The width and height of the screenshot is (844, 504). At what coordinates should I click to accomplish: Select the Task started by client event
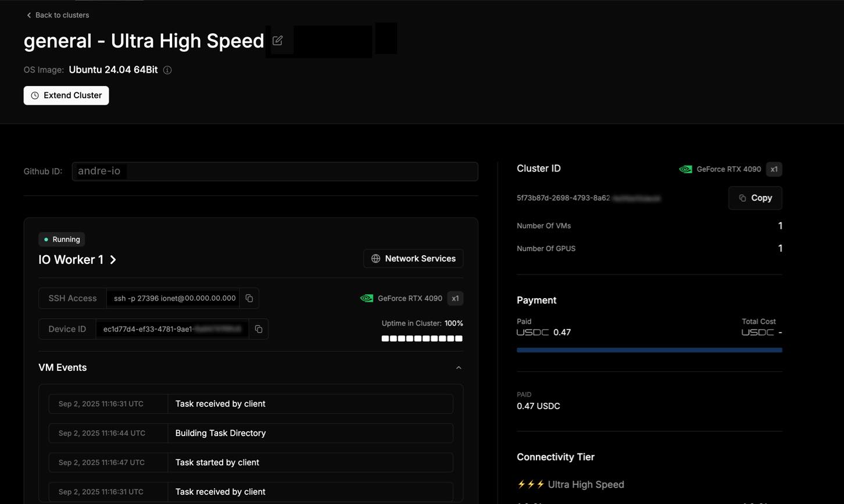click(251, 463)
